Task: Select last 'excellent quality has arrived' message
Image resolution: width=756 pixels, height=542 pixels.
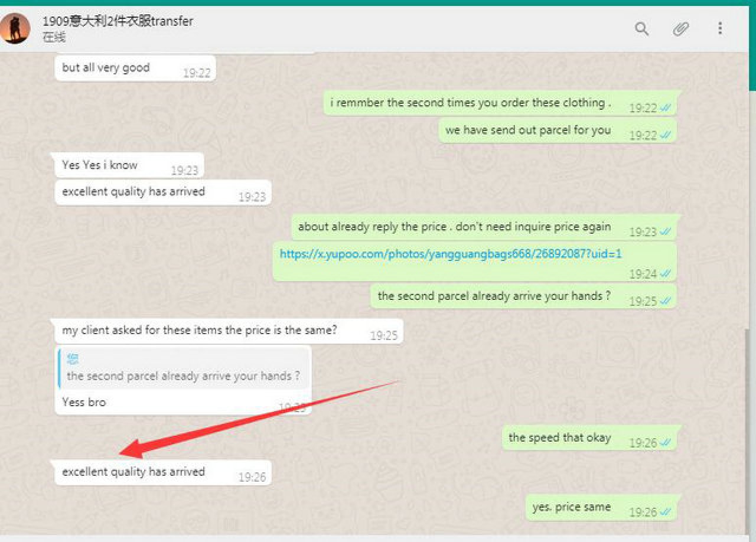Action: [x=133, y=472]
